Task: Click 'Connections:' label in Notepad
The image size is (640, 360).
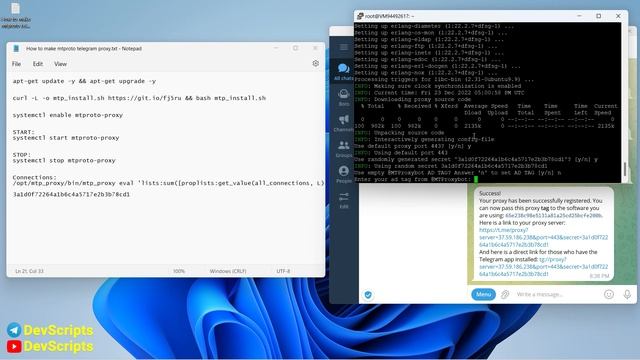Action: click(x=35, y=177)
